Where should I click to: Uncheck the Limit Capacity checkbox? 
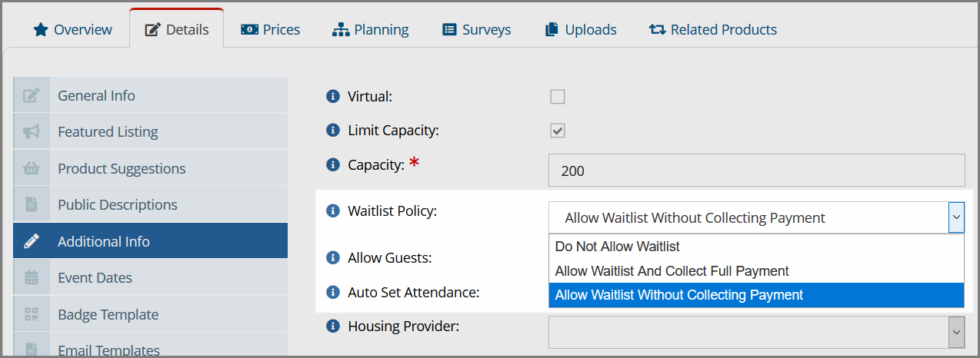[x=558, y=131]
